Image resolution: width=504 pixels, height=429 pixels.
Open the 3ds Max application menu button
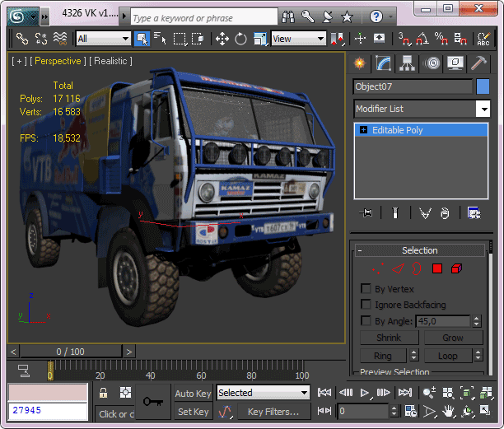point(22,16)
